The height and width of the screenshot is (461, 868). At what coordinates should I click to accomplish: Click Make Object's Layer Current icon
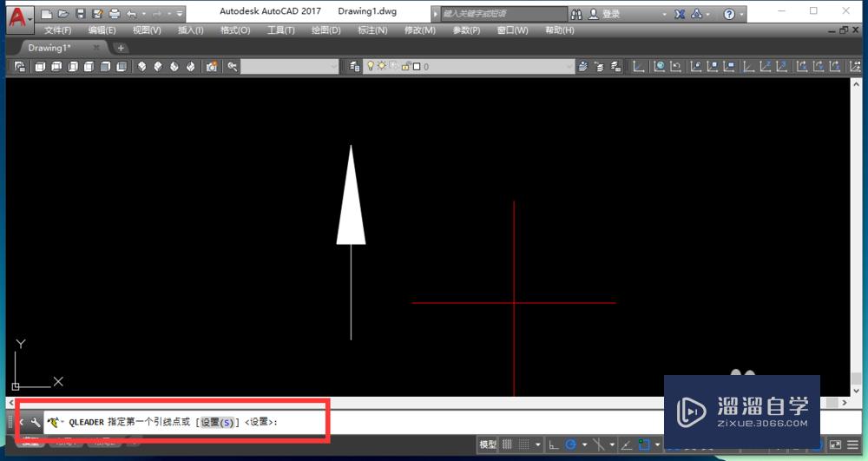click(x=582, y=66)
